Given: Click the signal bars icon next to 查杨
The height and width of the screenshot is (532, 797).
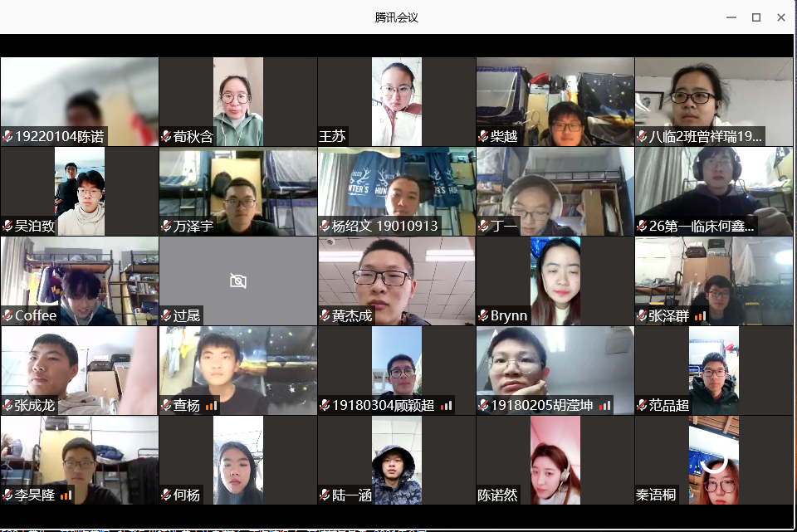Looking at the screenshot, I should coord(211,406).
